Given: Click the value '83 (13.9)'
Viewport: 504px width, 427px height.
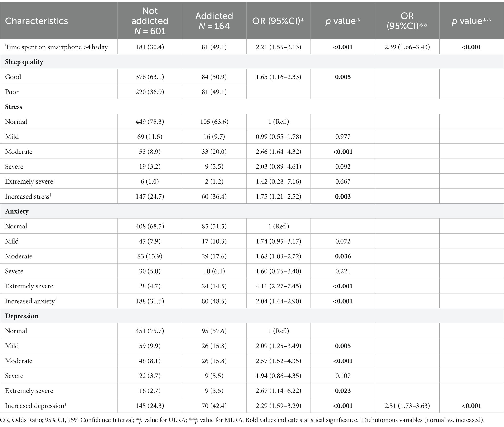Looking at the screenshot, I should point(150,256).
